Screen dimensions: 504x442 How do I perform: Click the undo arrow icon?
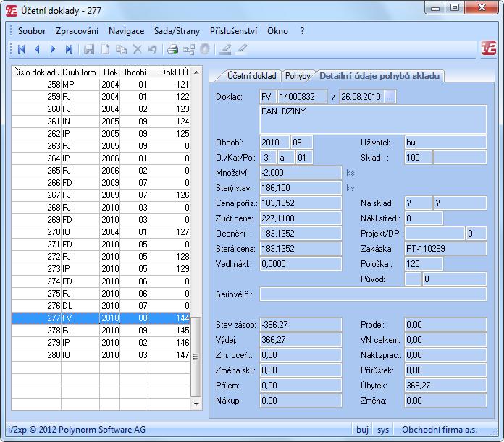(x=153, y=49)
